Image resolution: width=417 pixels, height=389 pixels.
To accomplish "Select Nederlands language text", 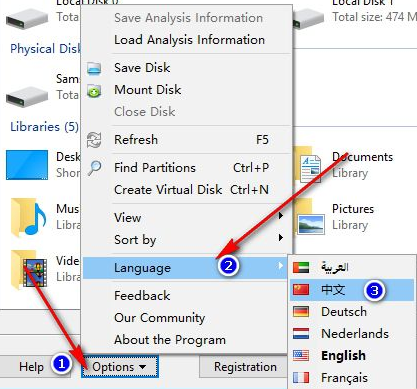I will (x=355, y=334).
